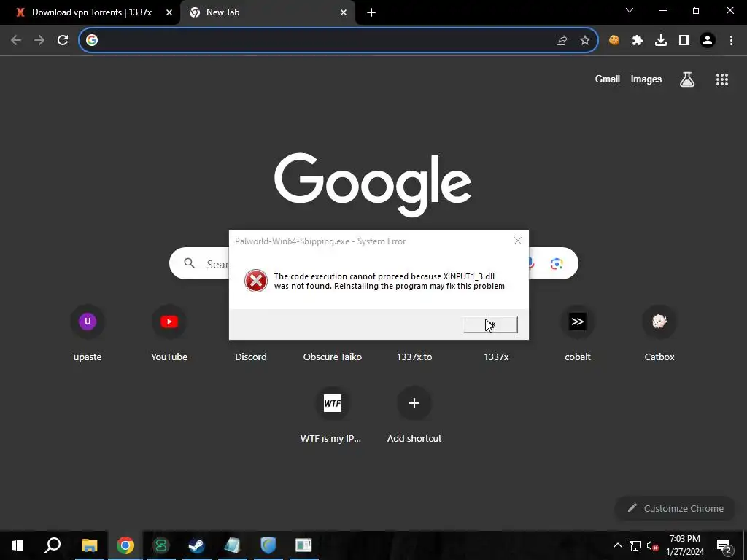Viewport: 747px width, 560px height.
Task: Open the clock showing 7:03 PM
Action: pyautogui.click(x=684, y=545)
